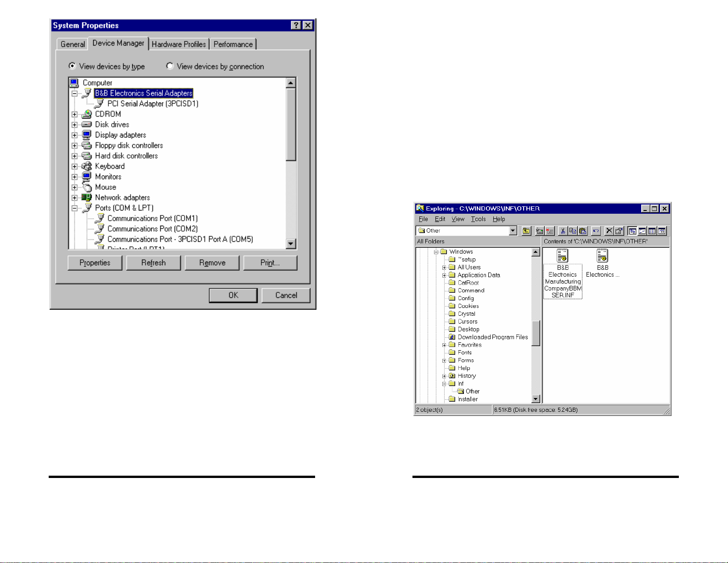The image size is (728, 563).
Task: Select the Application Data folder
Action: (479, 275)
